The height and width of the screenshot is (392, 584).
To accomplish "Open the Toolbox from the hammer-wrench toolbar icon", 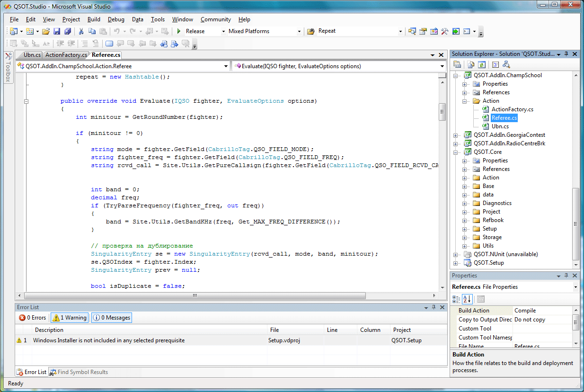I will click(x=444, y=31).
